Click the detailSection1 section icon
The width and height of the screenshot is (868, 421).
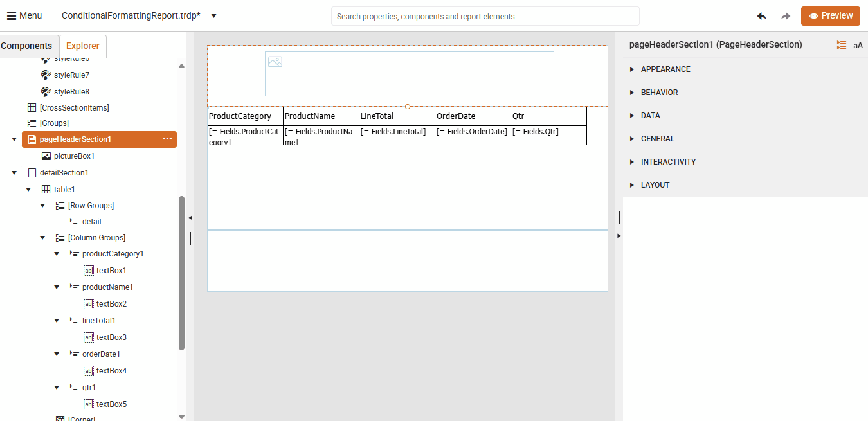(32, 173)
